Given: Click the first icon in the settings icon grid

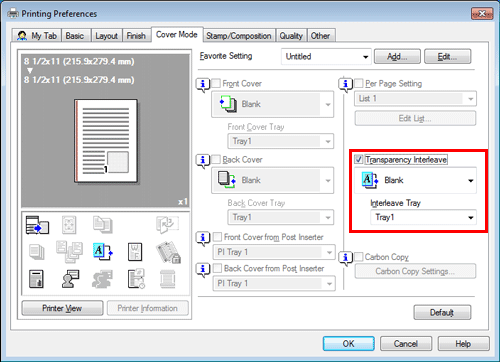Looking at the screenshot, I should coord(37,225).
